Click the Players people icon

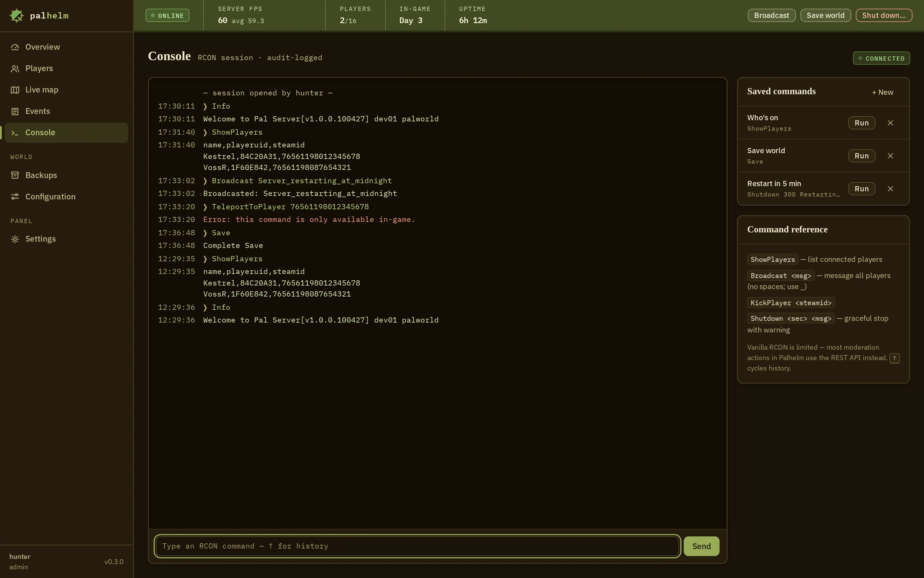[x=15, y=68]
